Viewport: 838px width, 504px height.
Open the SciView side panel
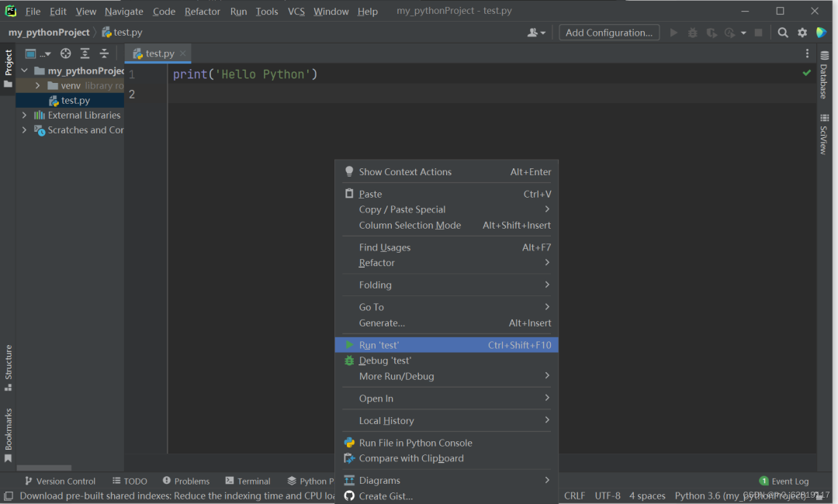pos(823,134)
